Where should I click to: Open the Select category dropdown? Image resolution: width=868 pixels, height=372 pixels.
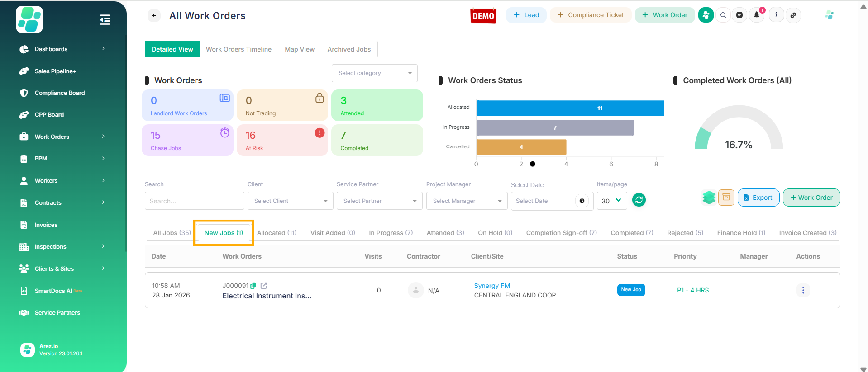pyautogui.click(x=374, y=73)
